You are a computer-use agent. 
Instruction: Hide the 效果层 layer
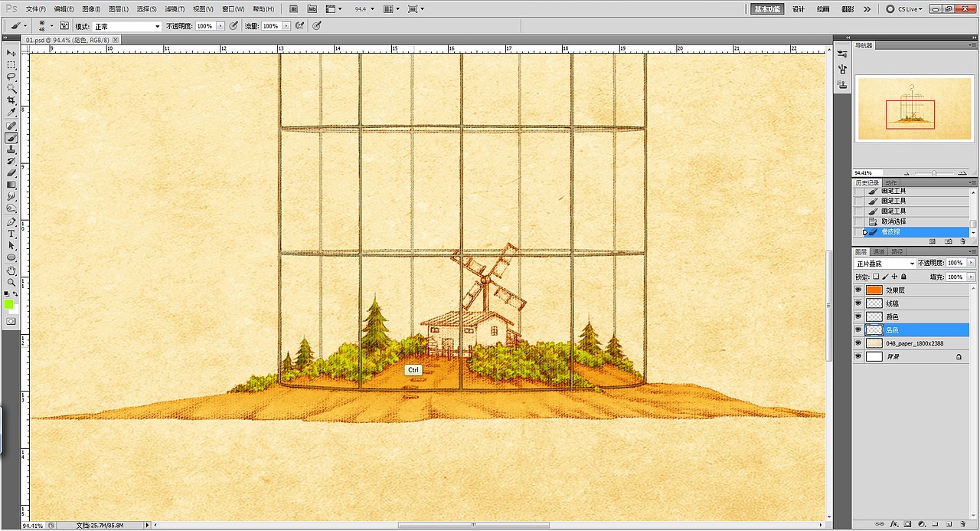tap(858, 290)
